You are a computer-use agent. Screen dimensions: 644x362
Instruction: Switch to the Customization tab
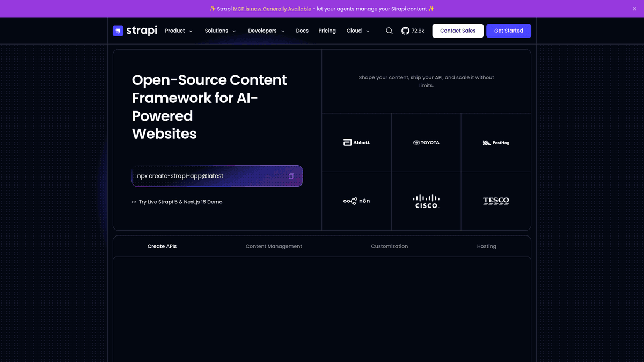tap(389, 246)
